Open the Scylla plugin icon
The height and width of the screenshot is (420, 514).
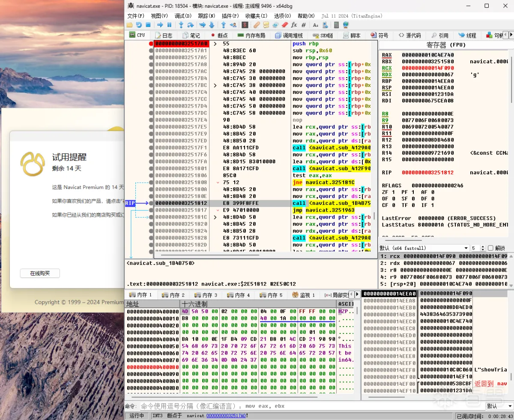pos(244,25)
